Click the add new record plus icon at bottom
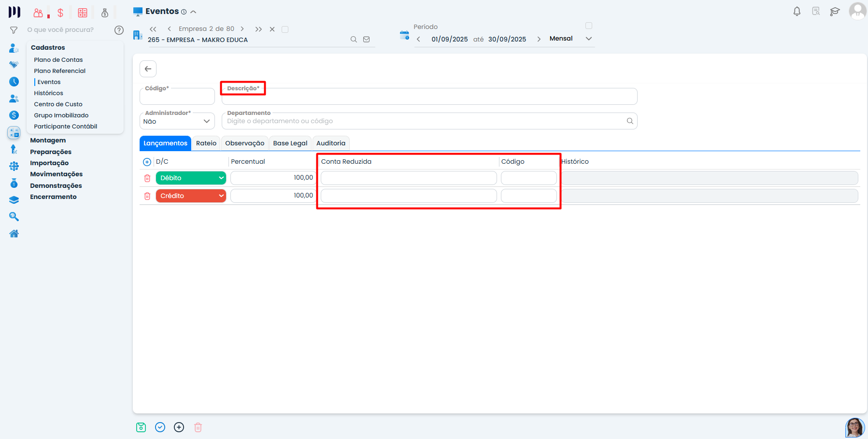Viewport: 868px width, 439px height. 179,427
